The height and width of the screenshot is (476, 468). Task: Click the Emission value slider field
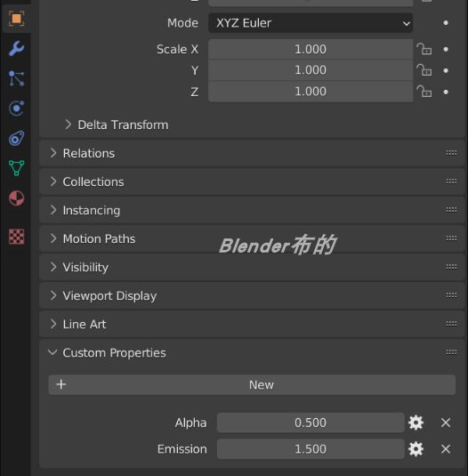click(311, 449)
